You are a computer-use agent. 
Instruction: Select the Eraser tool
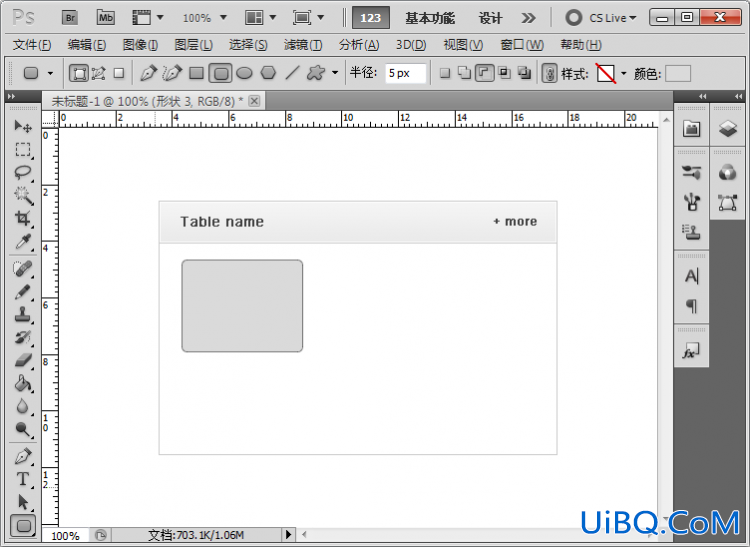click(x=22, y=361)
